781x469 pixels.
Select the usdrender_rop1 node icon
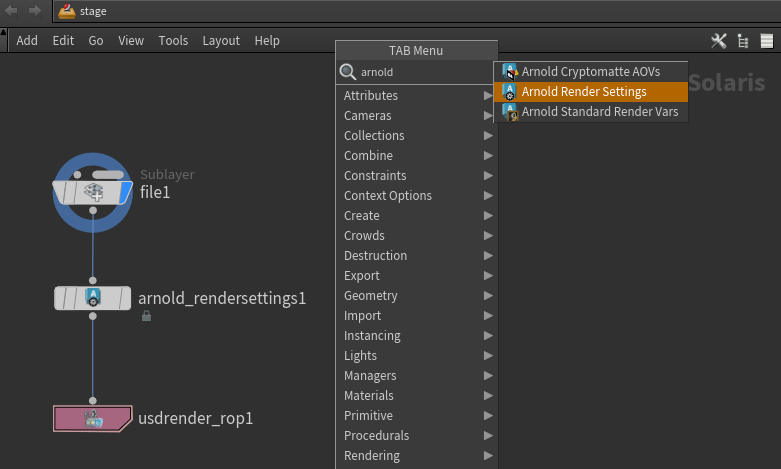pyautogui.click(x=93, y=418)
